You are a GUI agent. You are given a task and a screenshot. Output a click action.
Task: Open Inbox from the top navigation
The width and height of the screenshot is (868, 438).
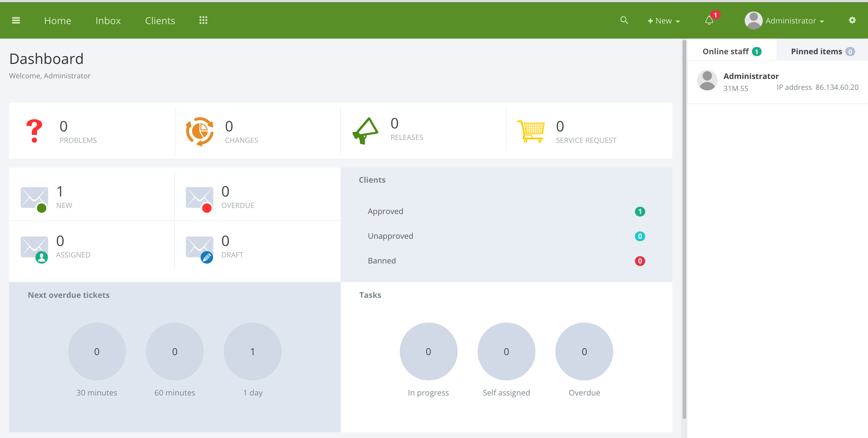pos(108,21)
